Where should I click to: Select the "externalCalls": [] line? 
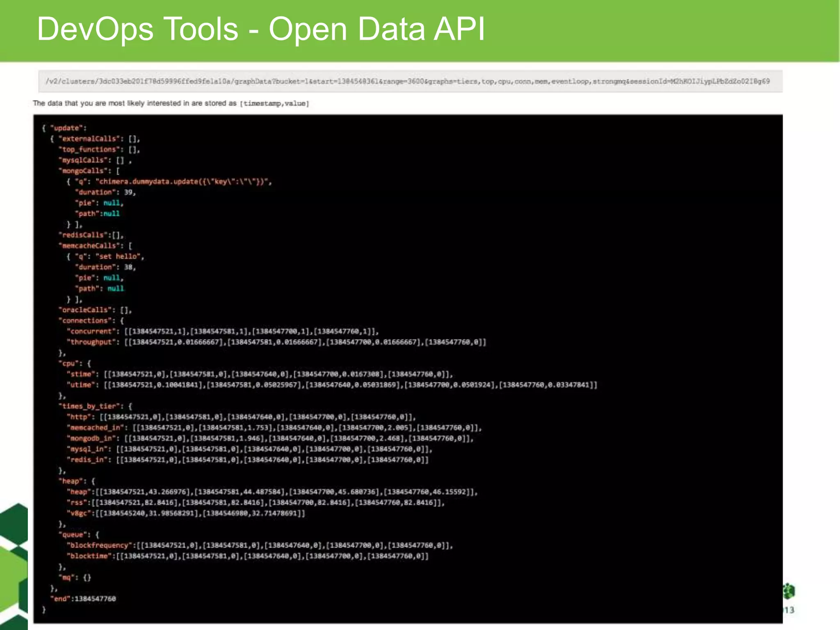[x=95, y=139]
